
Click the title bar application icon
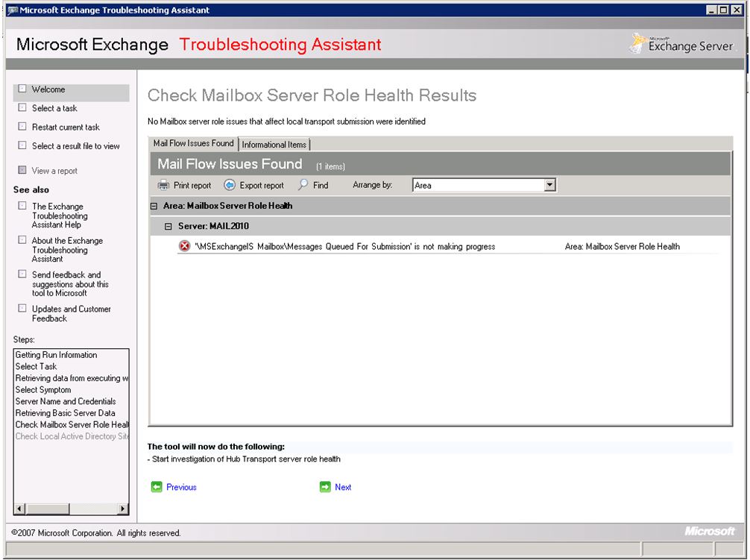[x=13, y=10]
